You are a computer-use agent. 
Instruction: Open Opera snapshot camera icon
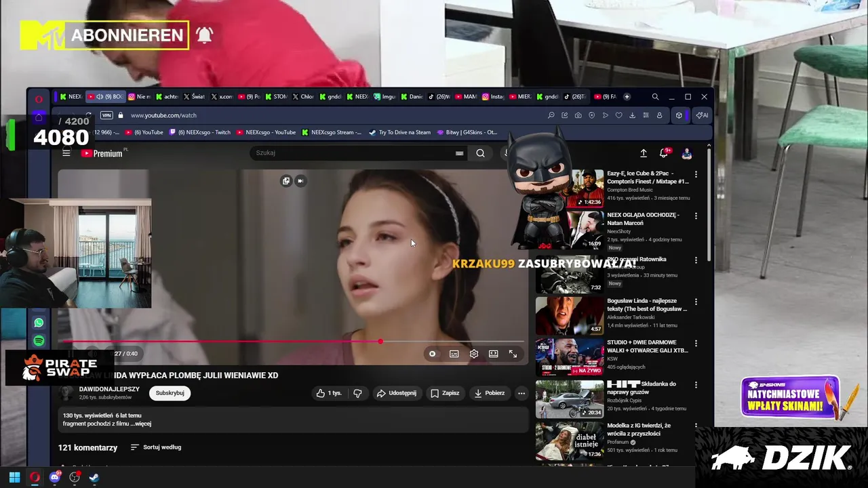tap(578, 115)
